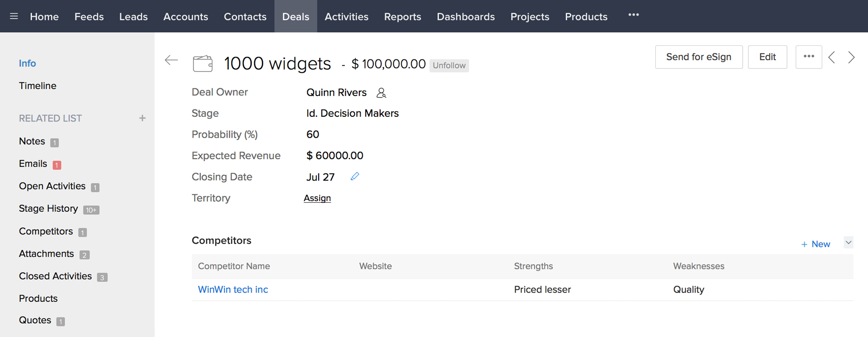Click the Edit deal button
The image size is (868, 337).
[767, 57]
